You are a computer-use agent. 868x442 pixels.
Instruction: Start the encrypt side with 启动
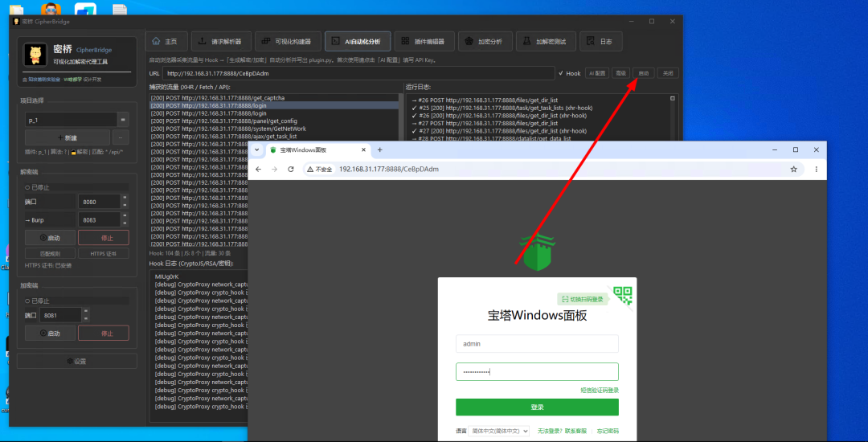(x=50, y=334)
